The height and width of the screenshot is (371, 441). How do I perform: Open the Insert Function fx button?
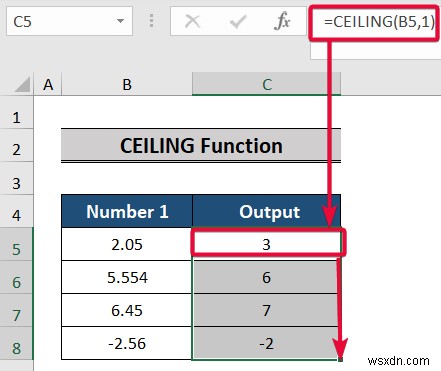[x=282, y=21]
